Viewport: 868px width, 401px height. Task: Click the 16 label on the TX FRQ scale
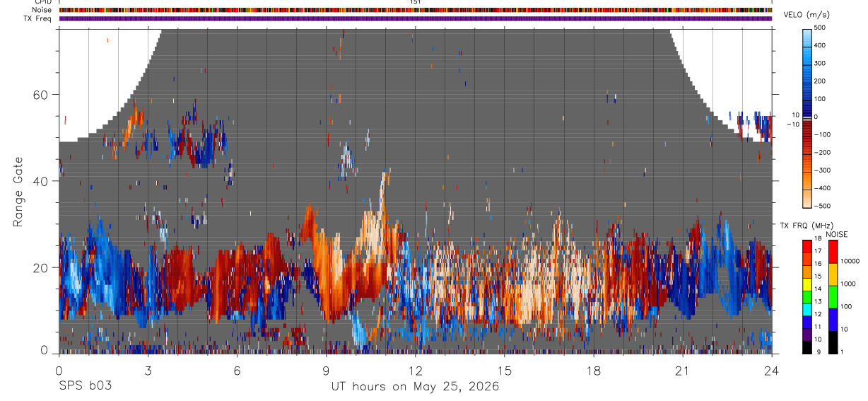coord(818,264)
